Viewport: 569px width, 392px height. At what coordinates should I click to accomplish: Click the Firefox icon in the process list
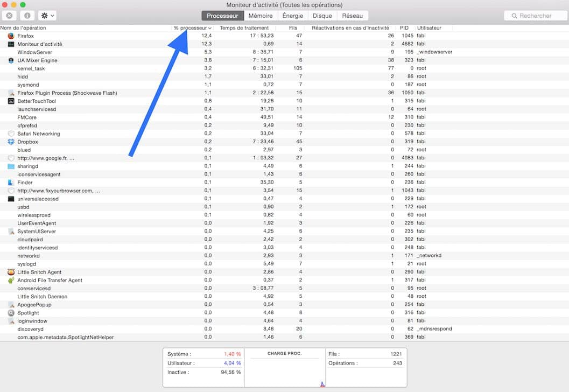(x=11, y=36)
